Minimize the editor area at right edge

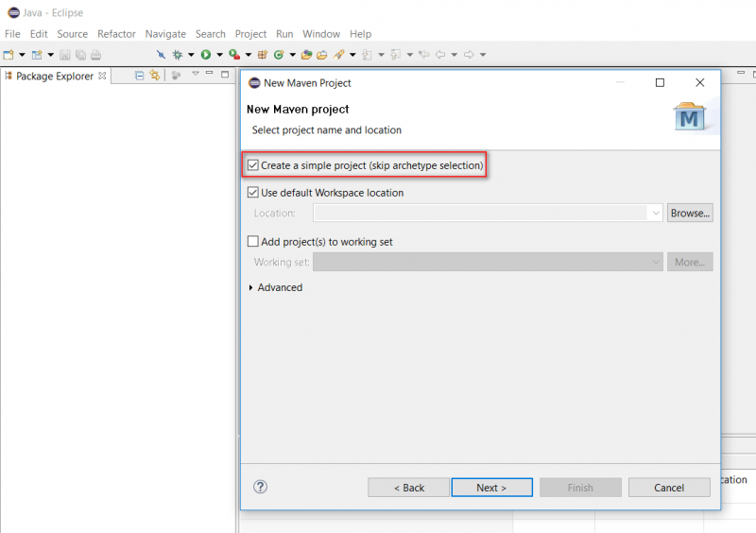pos(741,73)
